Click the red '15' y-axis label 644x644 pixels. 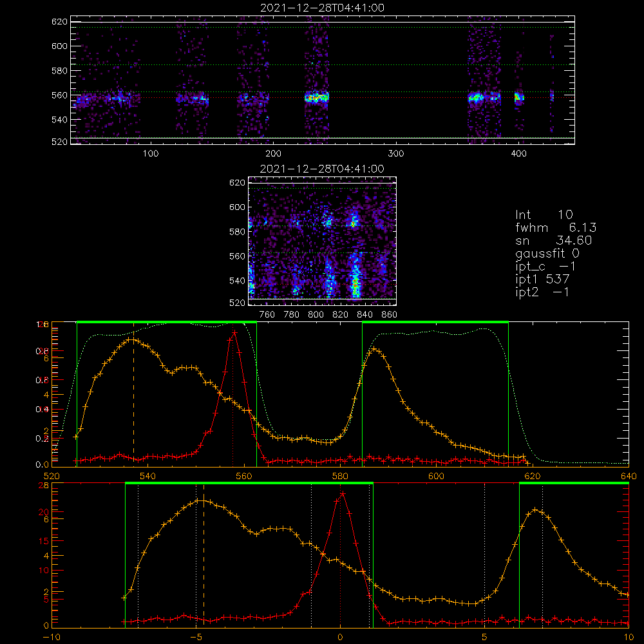pos(44,541)
